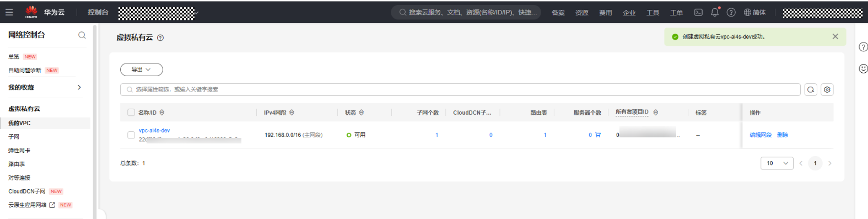868x219 pixels.
Task: Open the 工具 menu in header
Action: 653,13
